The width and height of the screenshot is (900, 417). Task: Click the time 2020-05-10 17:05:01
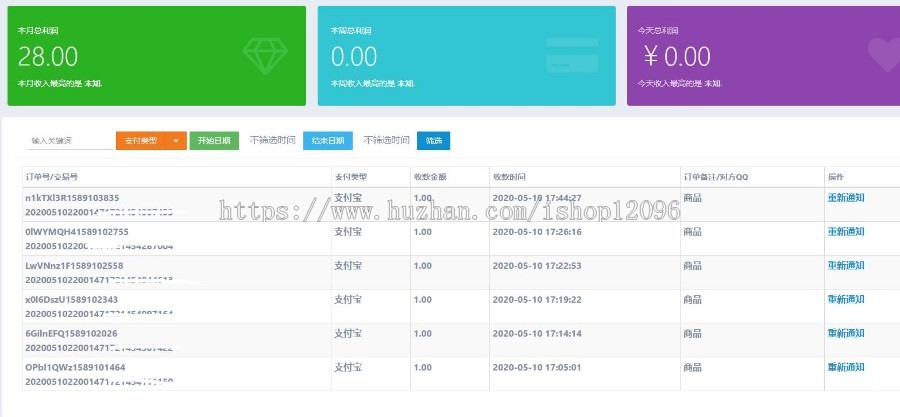point(537,367)
